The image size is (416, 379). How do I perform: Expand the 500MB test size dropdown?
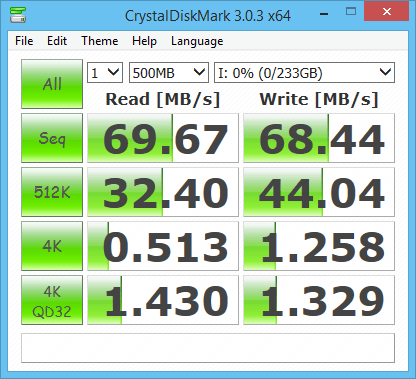tap(169, 73)
